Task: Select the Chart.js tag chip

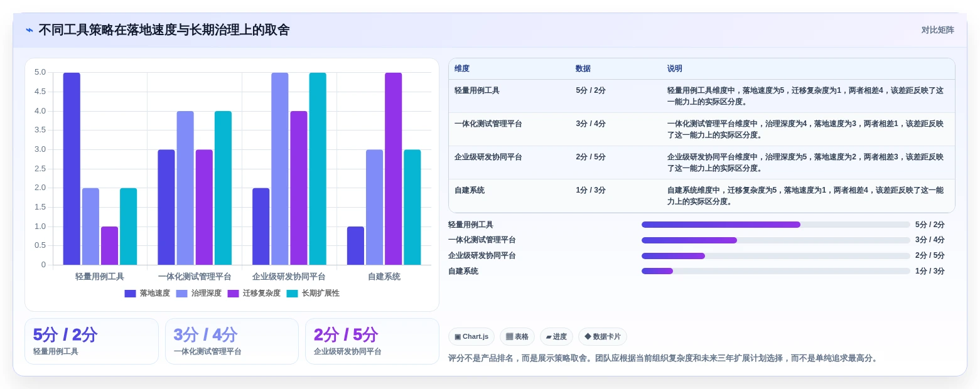Action: pos(471,337)
